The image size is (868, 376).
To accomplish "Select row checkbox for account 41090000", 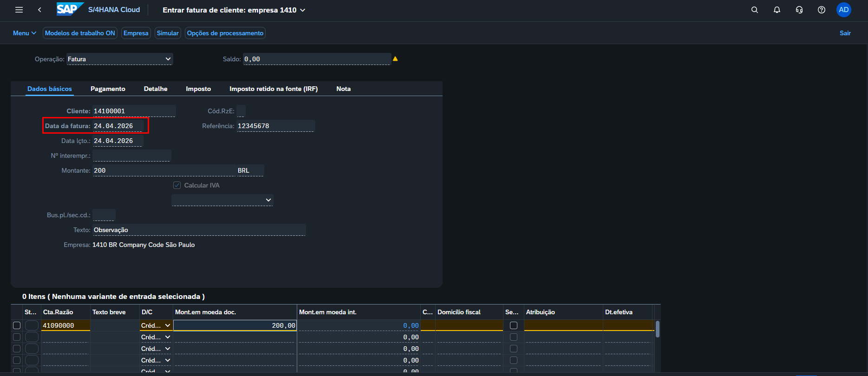I will (x=17, y=325).
